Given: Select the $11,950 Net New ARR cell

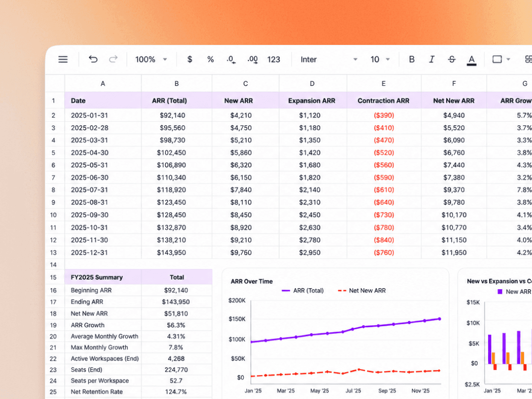Looking at the screenshot, I should [x=454, y=252].
